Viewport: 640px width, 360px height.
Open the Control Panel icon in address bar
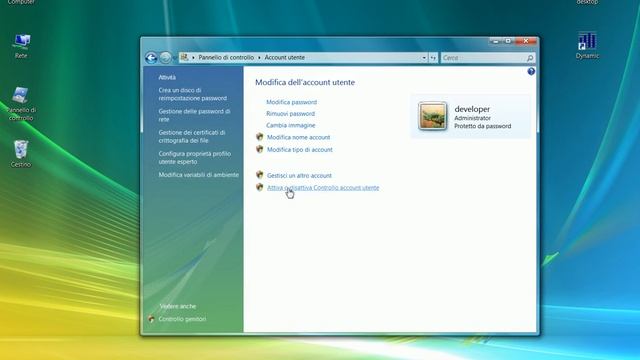click(x=184, y=57)
